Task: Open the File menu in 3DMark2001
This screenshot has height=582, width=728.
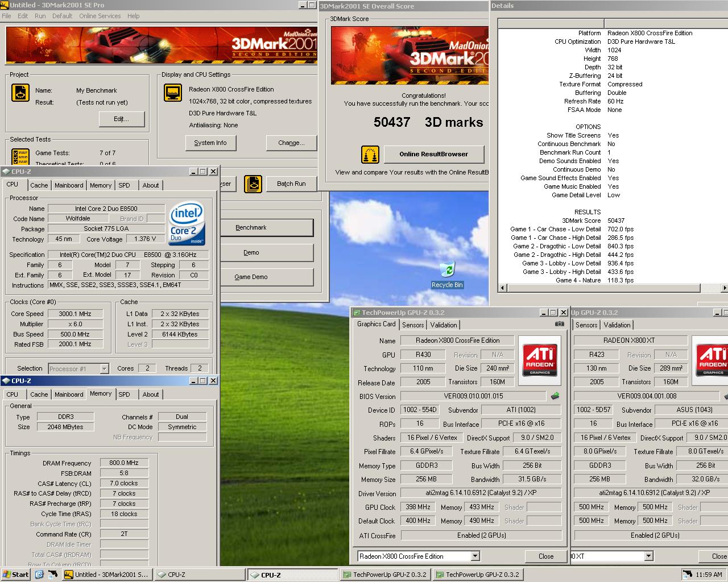Action: 7,16
